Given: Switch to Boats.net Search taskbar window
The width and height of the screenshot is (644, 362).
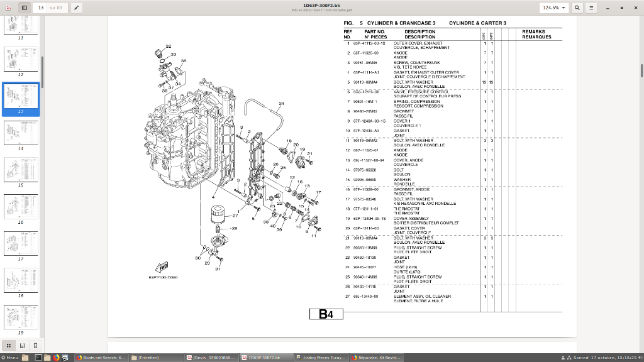Looking at the screenshot, I should tap(101, 358).
